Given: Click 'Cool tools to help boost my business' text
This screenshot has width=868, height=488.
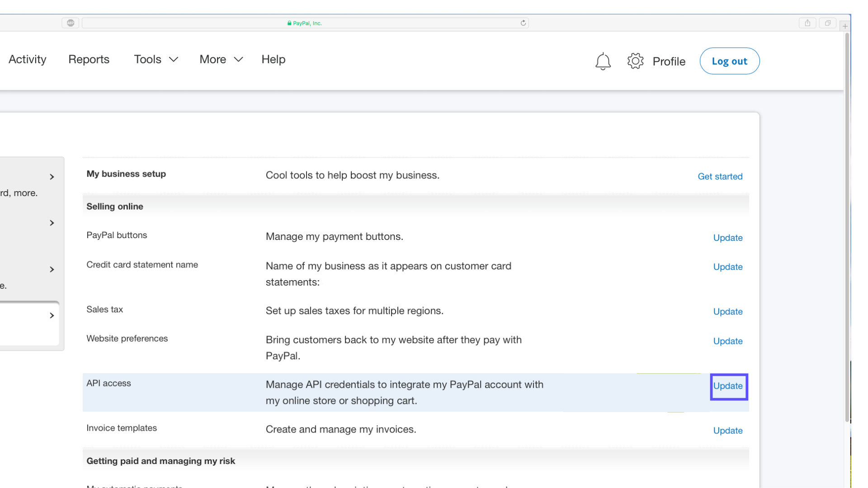Looking at the screenshot, I should (353, 175).
